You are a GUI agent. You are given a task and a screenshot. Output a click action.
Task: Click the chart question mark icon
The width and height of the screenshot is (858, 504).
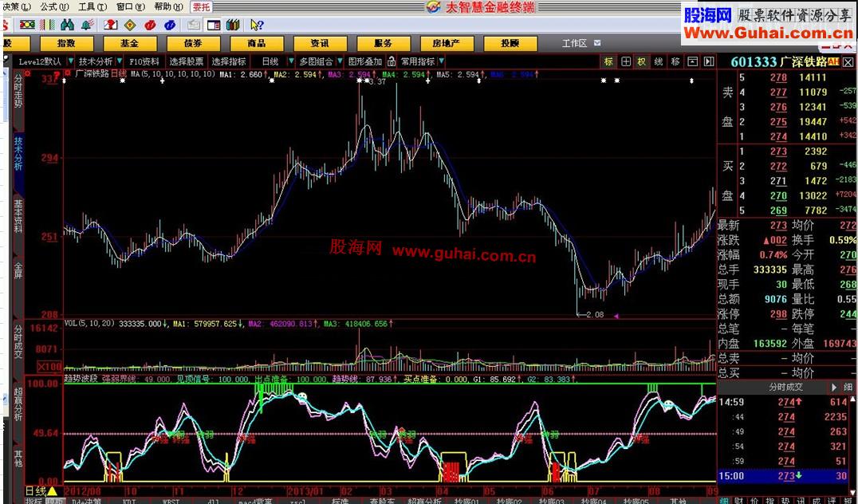point(111,25)
